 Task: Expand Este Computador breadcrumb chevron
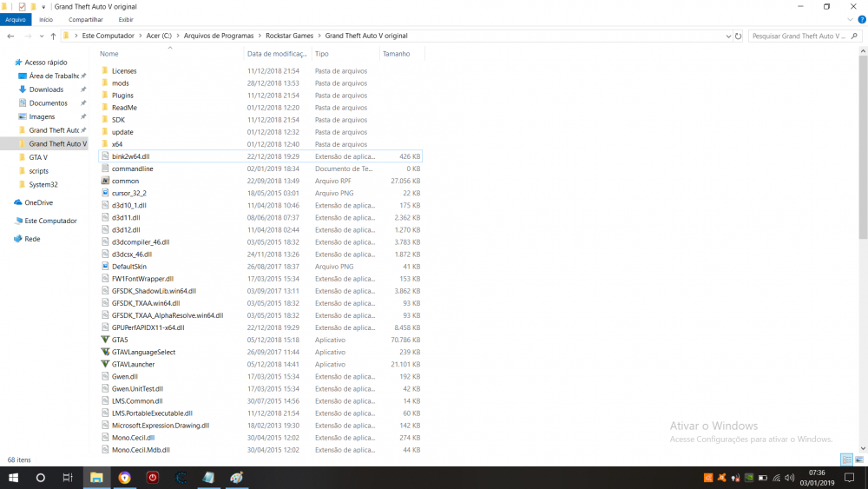[141, 36]
